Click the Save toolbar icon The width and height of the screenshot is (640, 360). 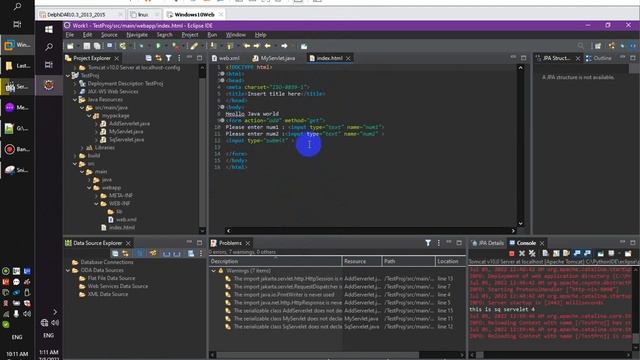tap(87, 46)
